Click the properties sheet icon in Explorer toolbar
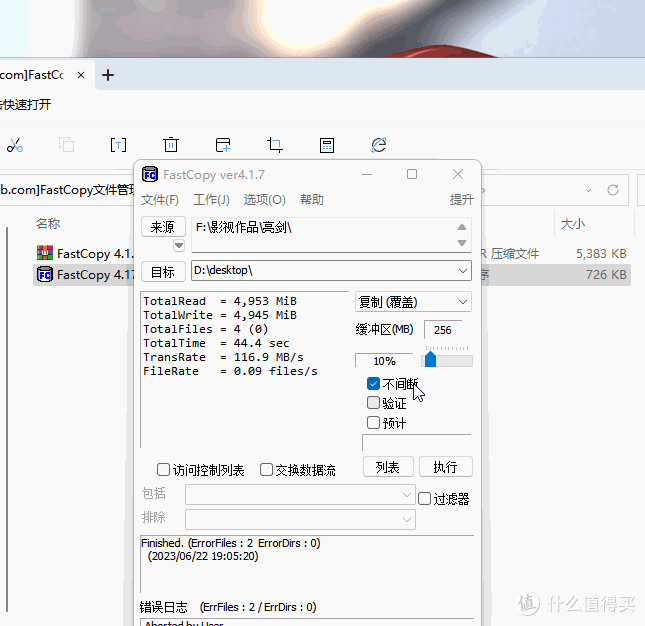Image resolution: width=645 pixels, height=626 pixels. pos(327,145)
